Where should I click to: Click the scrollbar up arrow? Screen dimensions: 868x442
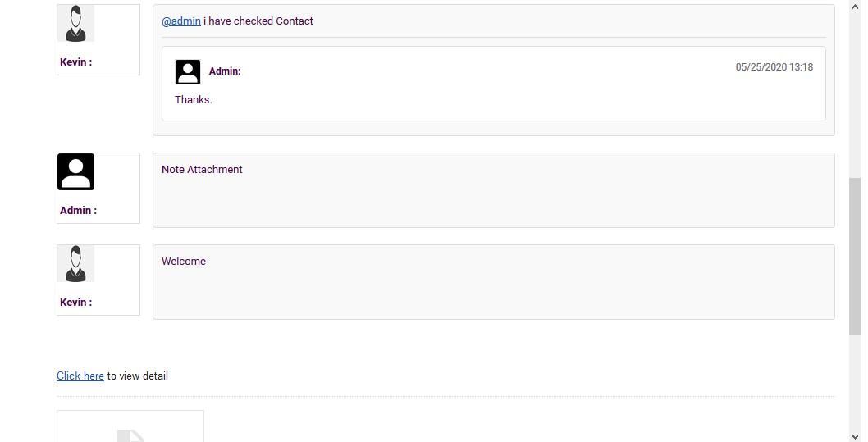click(x=855, y=6)
